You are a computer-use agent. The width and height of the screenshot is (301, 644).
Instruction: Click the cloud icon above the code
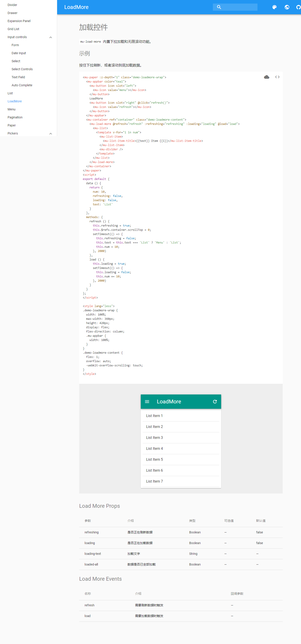[266, 77]
